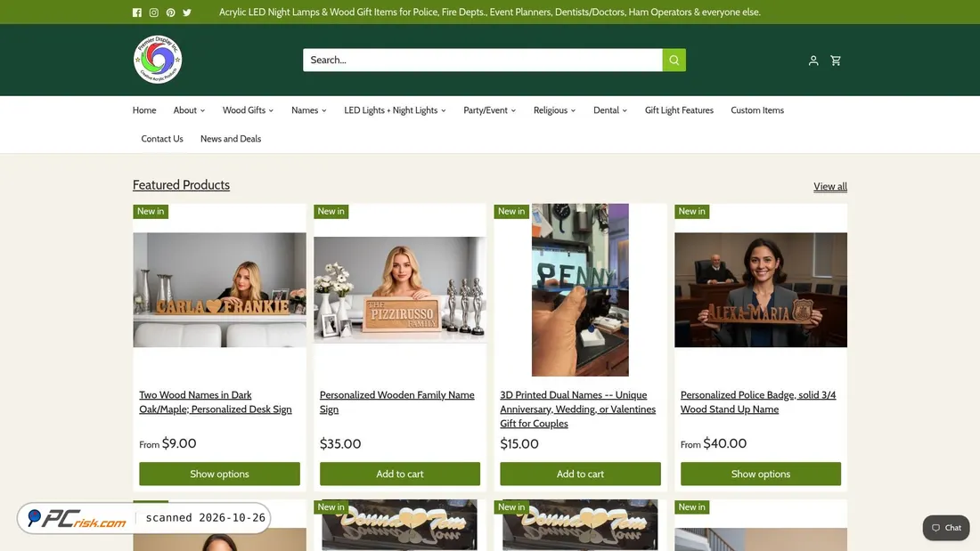Open the Dental dropdown menu
Viewport: 980px width, 551px height.
click(610, 110)
